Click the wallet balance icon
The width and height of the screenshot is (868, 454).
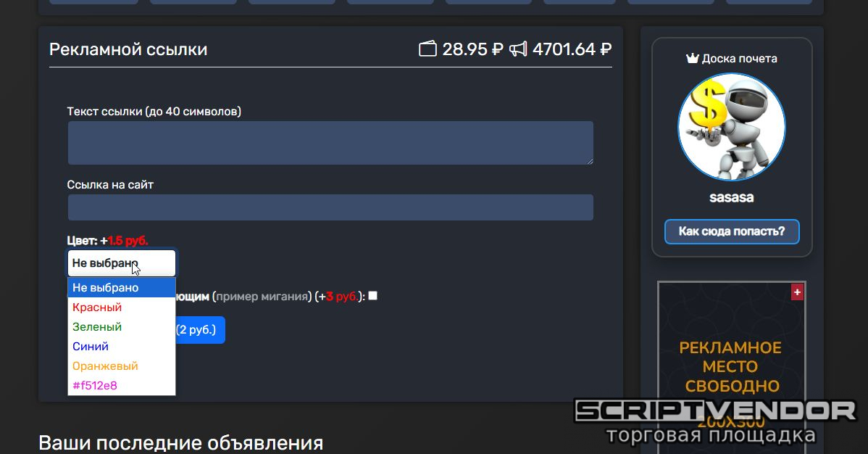click(427, 49)
